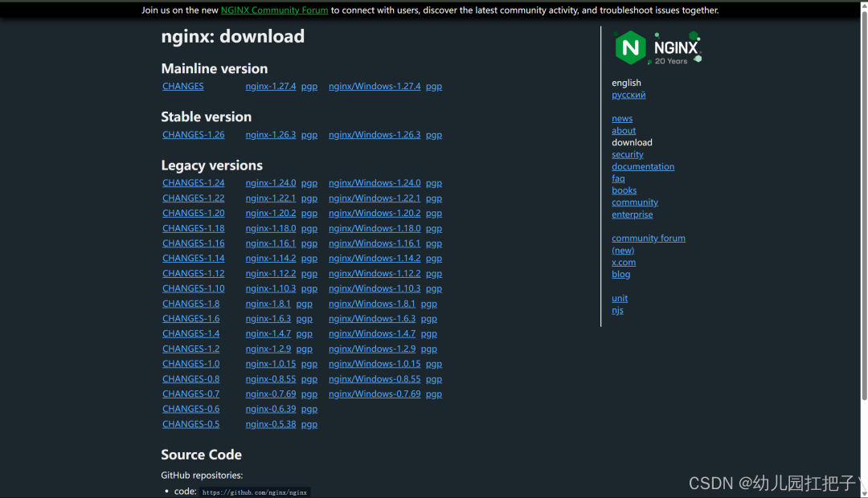Open CHANGES-1.16 link

coord(193,243)
